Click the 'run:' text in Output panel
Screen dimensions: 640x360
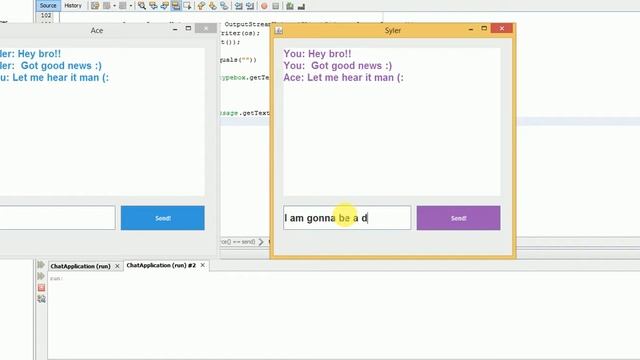click(56, 279)
